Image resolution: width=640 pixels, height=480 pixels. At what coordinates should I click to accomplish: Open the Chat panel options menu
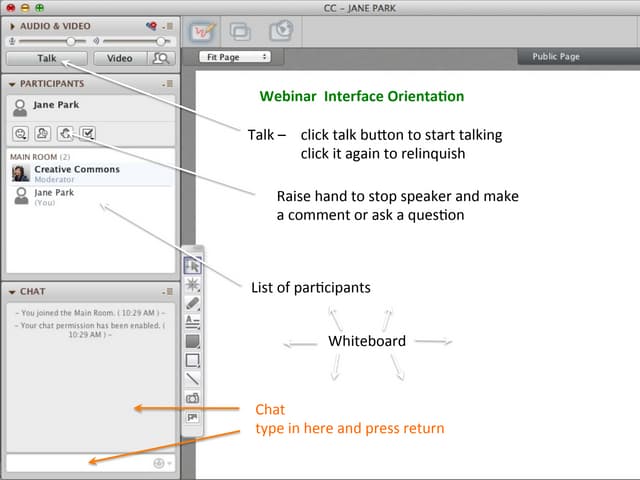click(169, 292)
